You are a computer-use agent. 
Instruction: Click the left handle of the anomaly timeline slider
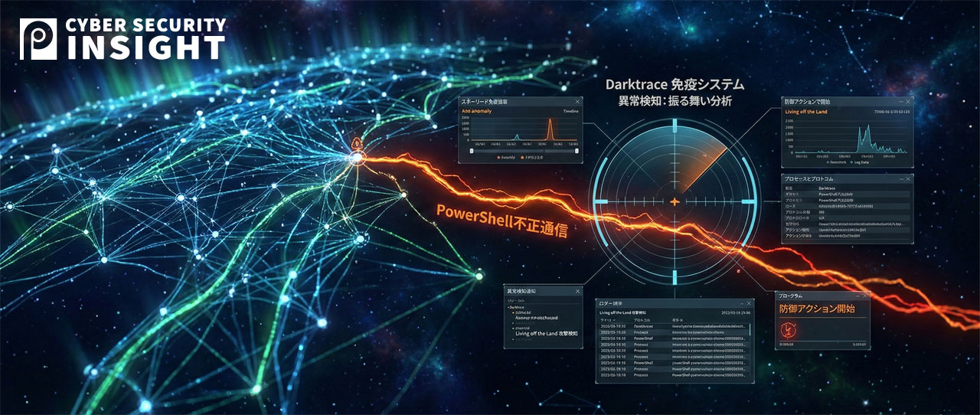click(472, 150)
